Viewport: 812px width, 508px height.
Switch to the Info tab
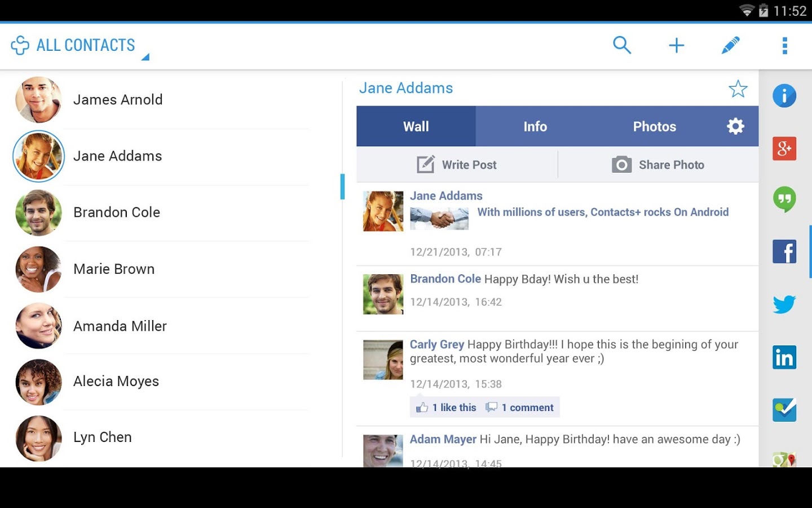[x=535, y=126]
